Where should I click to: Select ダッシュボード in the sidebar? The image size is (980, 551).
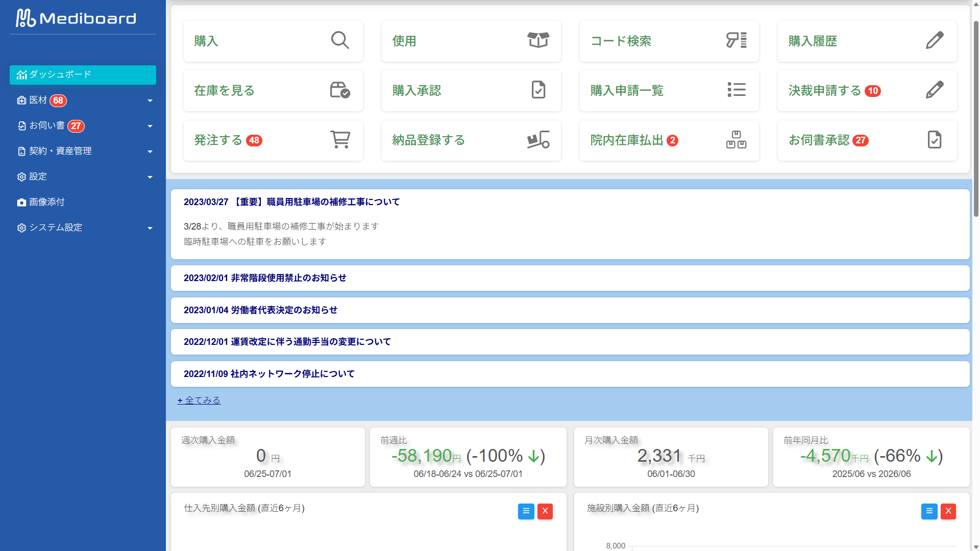coord(83,74)
